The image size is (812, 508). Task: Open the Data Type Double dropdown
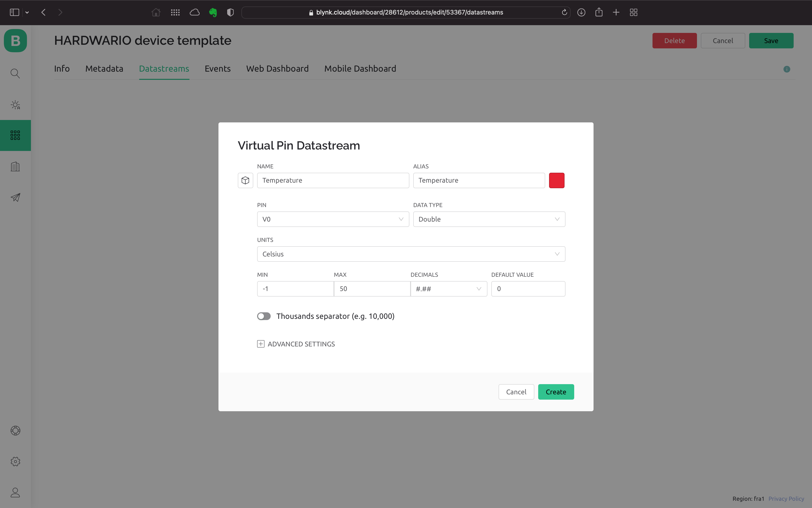(x=489, y=219)
